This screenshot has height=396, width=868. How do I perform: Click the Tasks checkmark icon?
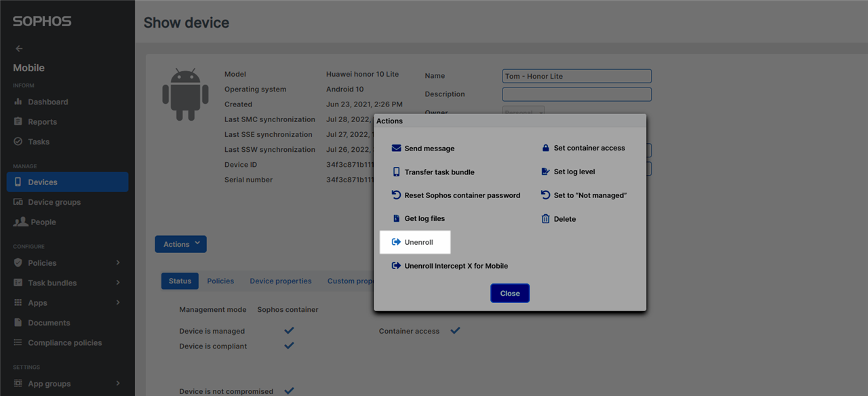point(18,142)
